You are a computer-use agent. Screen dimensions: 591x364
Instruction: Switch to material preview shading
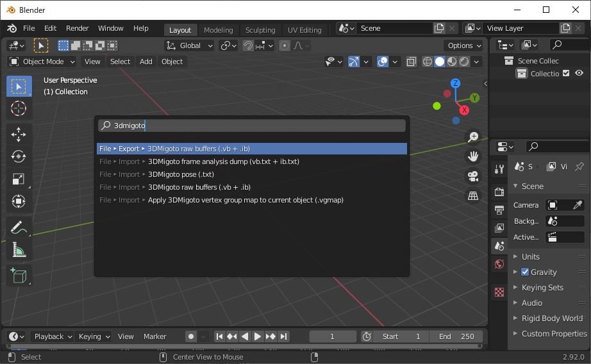(451, 62)
